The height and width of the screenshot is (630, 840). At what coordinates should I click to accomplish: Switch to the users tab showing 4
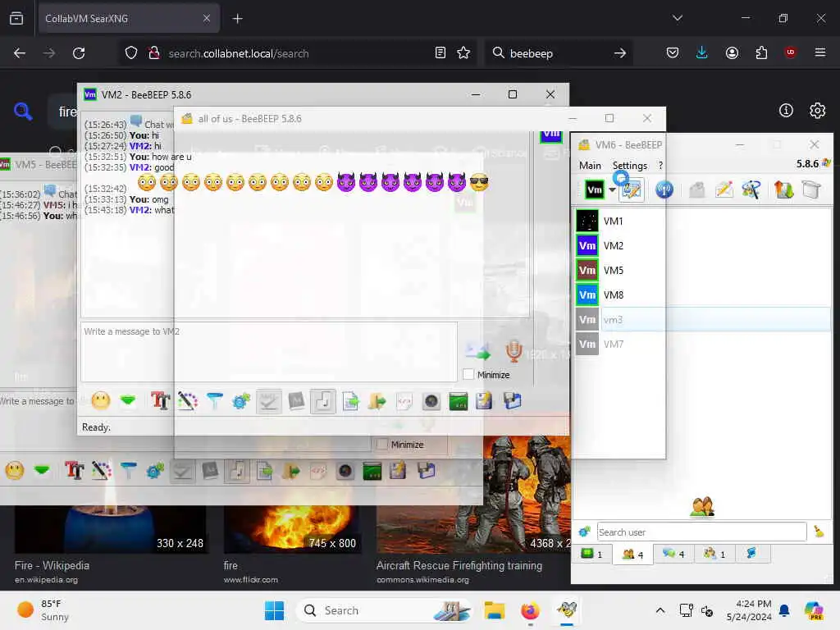(x=632, y=554)
